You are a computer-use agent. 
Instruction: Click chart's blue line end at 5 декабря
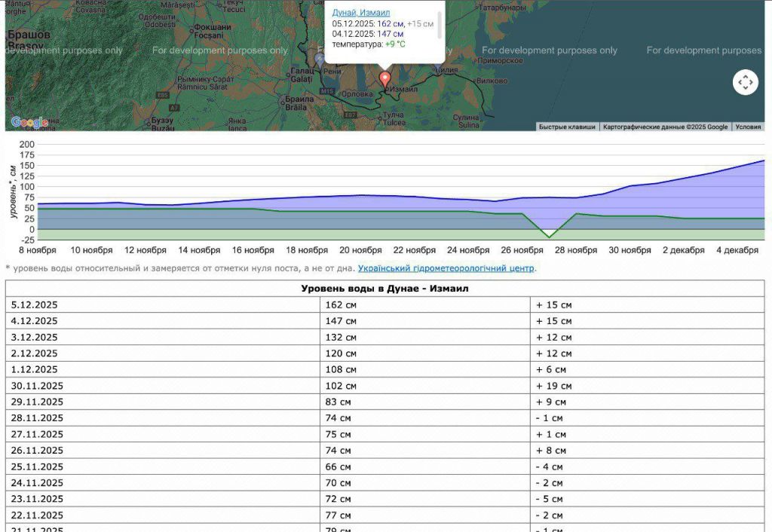coord(763,161)
